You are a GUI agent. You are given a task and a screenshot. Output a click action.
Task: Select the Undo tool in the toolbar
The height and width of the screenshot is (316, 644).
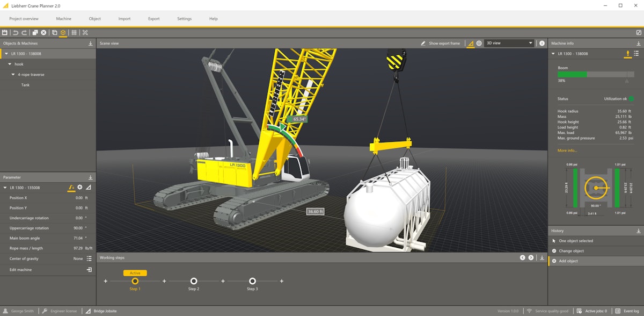[16, 32]
